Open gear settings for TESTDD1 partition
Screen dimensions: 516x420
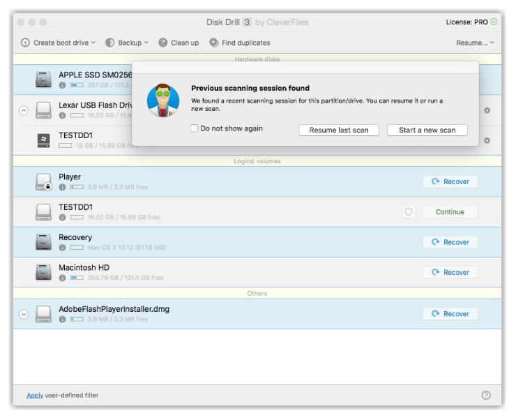[x=487, y=140]
